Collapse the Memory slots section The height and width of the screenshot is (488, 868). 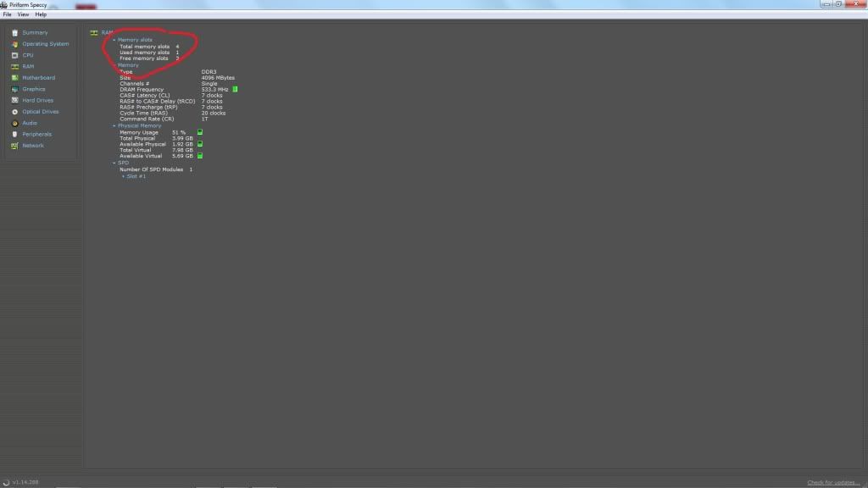[x=114, y=40]
